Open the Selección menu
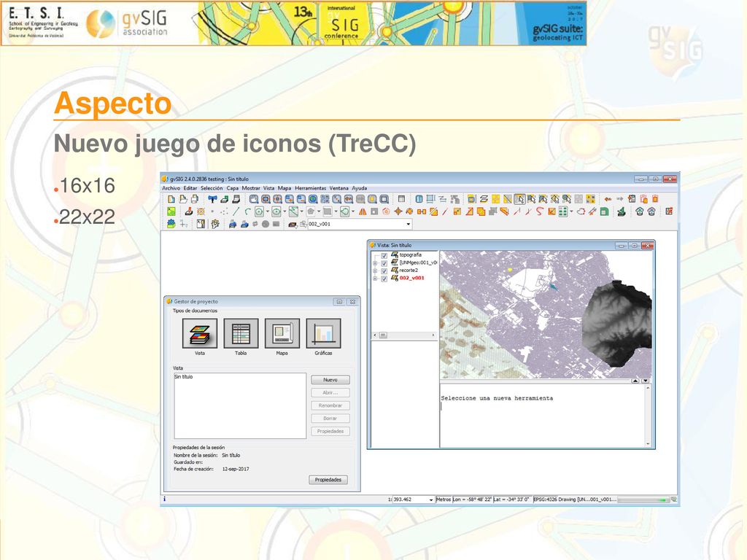The image size is (747, 560). pyautogui.click(x=212, y=188)
